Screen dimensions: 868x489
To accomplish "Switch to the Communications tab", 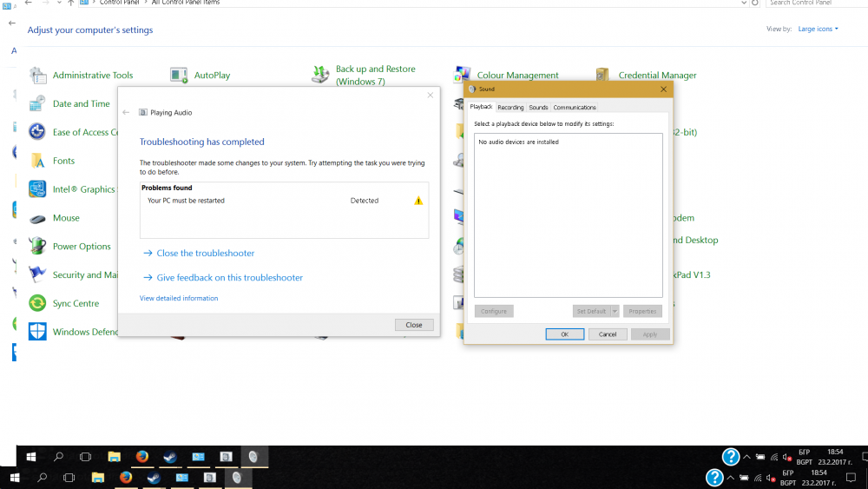I will [x=575, y=108].
